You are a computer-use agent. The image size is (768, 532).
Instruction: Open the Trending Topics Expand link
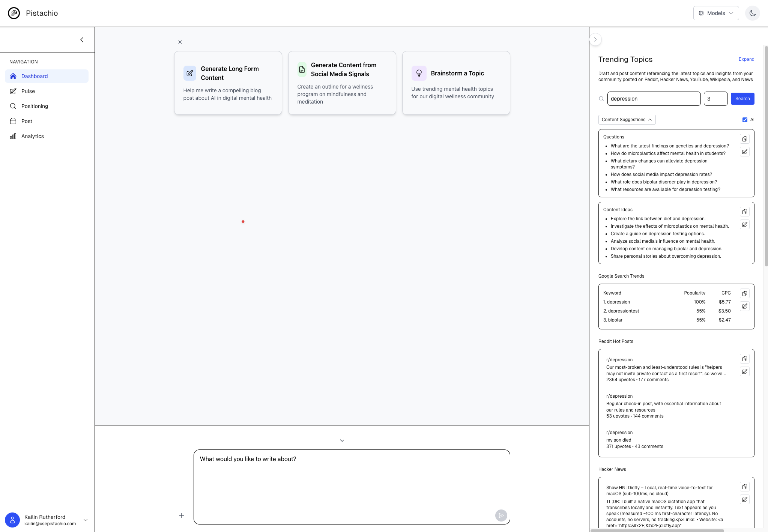coord(745,59)
